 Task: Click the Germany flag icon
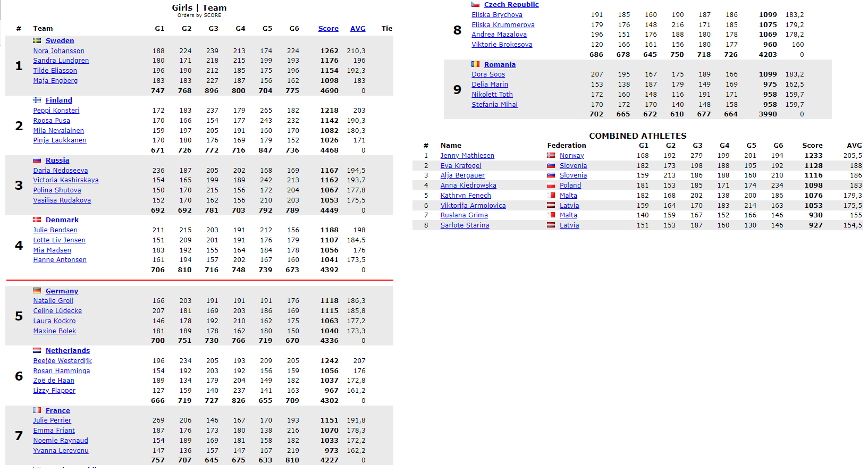tap(37, 291)
